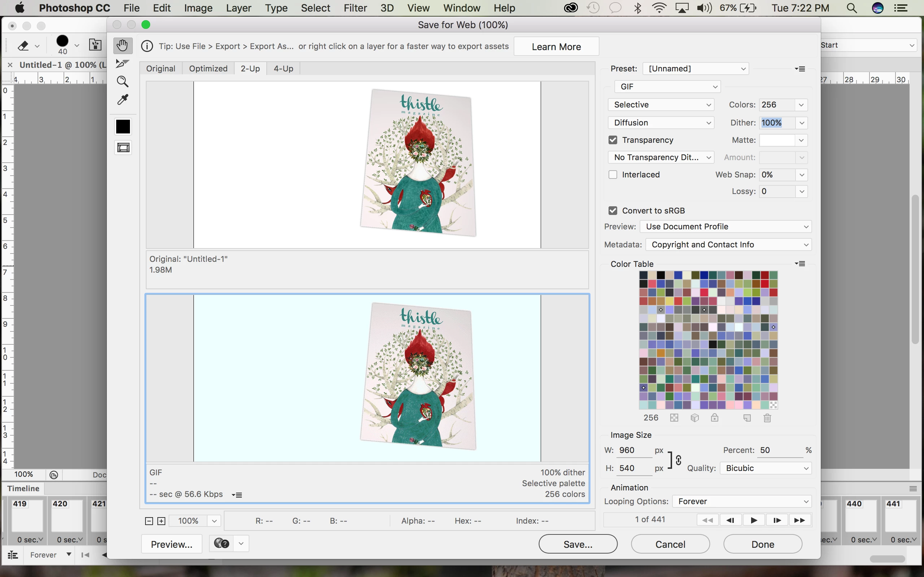This screenshot has width=924, height=577.
Task: Click the Save... button
Action: tap(578, 544)
